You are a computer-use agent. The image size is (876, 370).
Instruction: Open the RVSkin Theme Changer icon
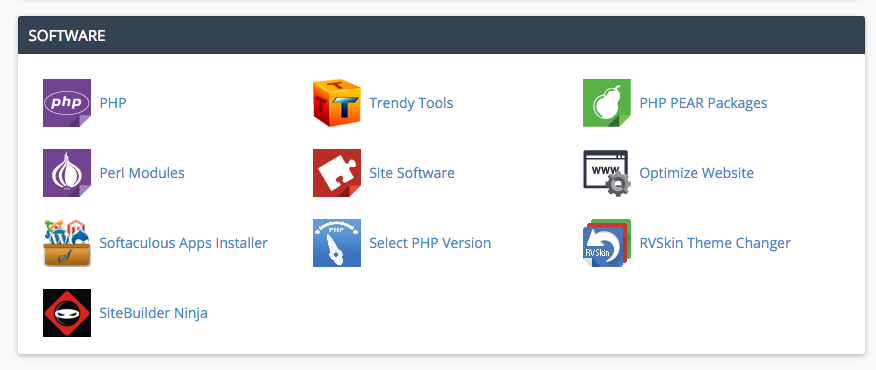(607, 243)
